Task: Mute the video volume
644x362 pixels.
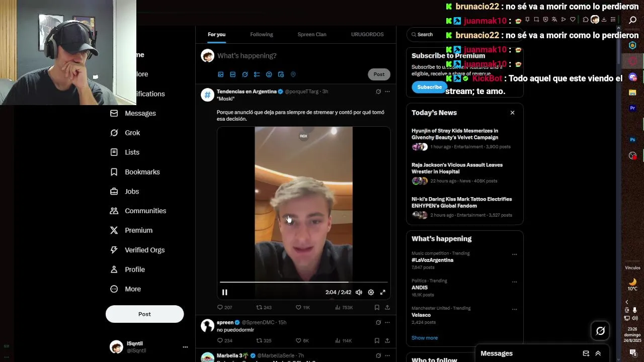Action: tap(359, 292)
